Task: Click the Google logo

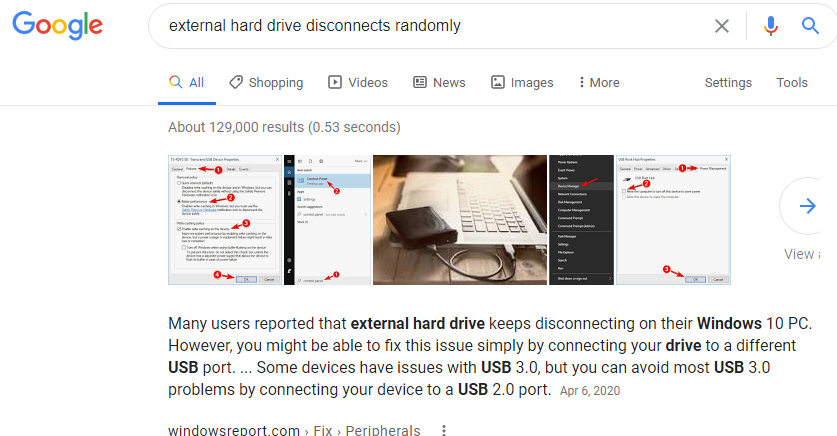Action: (58, 26)
